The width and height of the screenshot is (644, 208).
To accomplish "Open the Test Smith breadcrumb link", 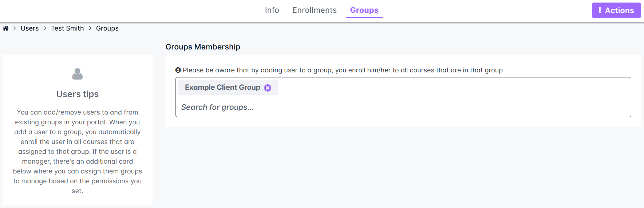I will tap(67, 28).
